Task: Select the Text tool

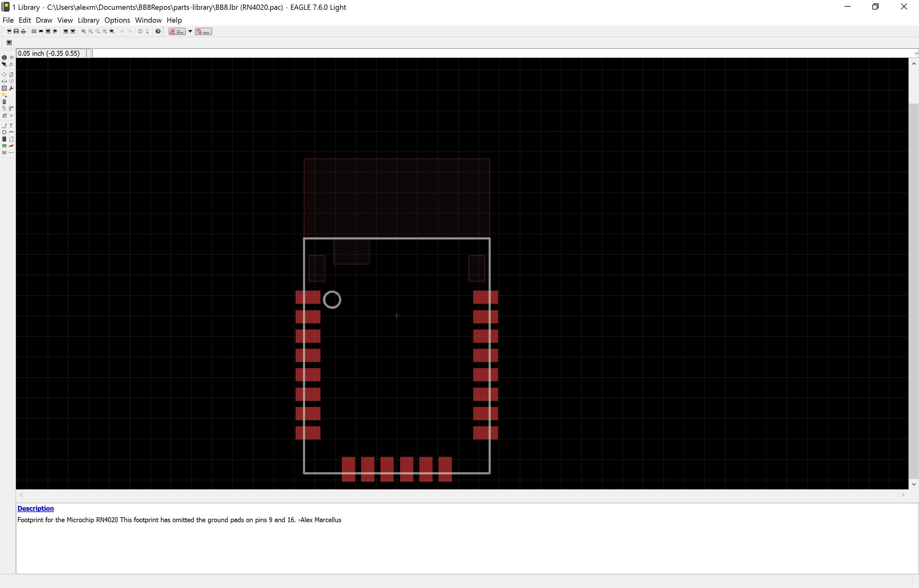Action: (11, 126)
